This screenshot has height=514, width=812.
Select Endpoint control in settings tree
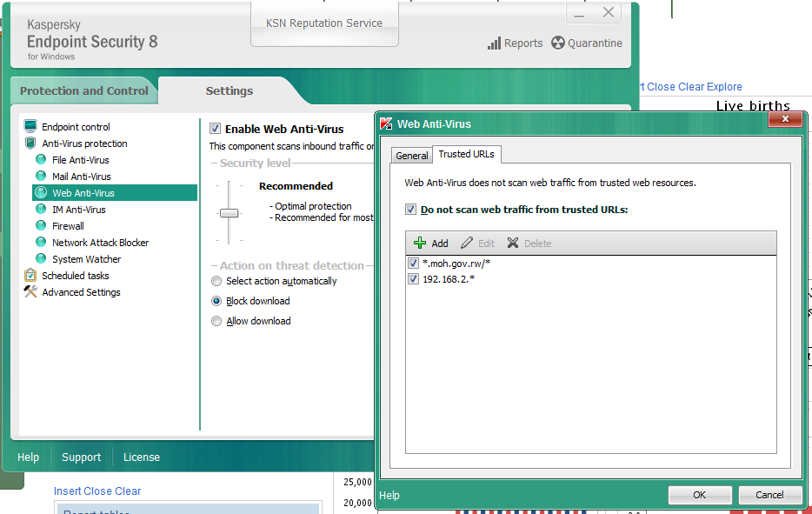pyautogui.click(x=77, y=126)
